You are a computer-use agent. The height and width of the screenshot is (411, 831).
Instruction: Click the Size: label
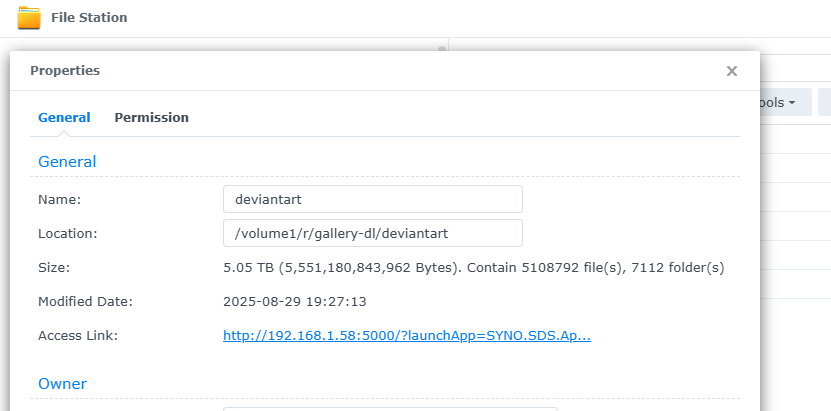click(x=54, y=267)
